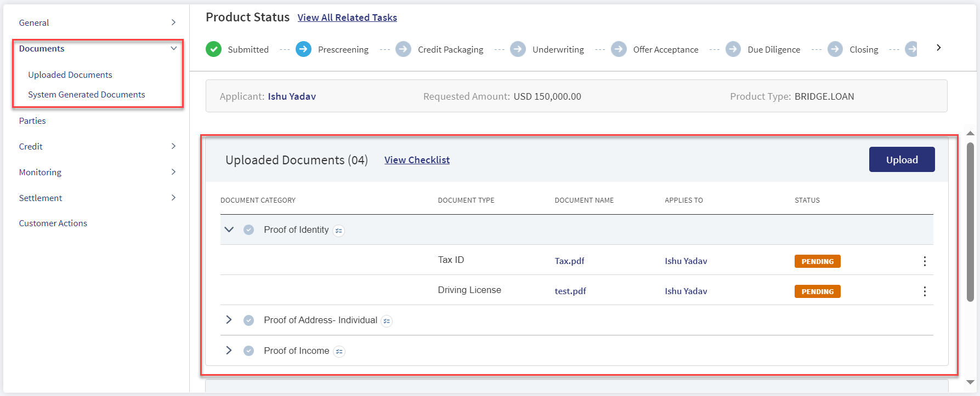
Task: Click the BRIDGE.LOAN product type value
Action: click(x=824, y=96)
